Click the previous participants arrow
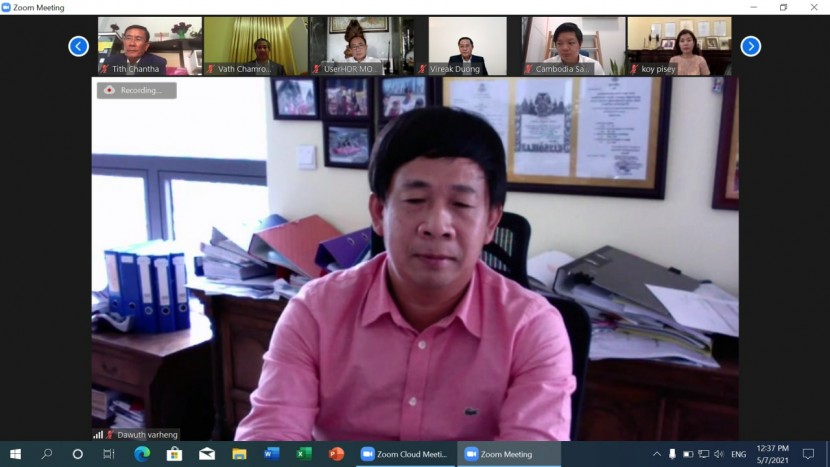Image resolution: width=830 pixels, height=467 pixels. (x=78, y=46)
